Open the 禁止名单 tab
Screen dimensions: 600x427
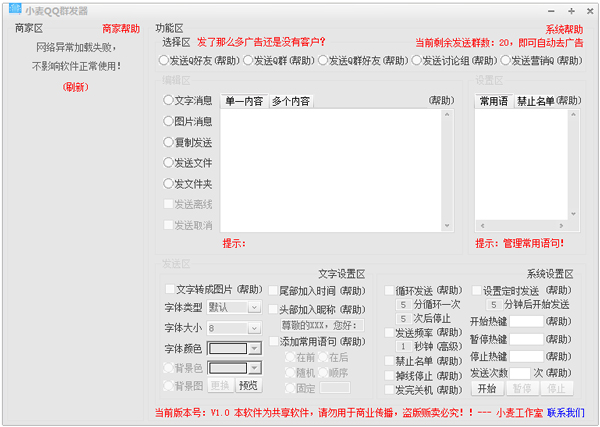tap(535, 101)
